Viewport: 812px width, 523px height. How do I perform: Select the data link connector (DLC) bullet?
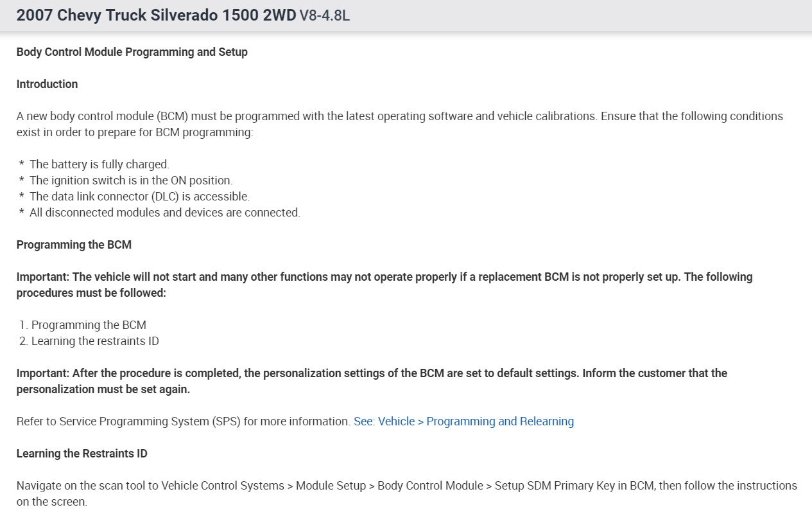[139, 197]
